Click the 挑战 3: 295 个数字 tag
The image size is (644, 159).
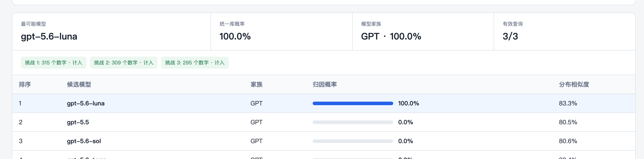(195, 63)
